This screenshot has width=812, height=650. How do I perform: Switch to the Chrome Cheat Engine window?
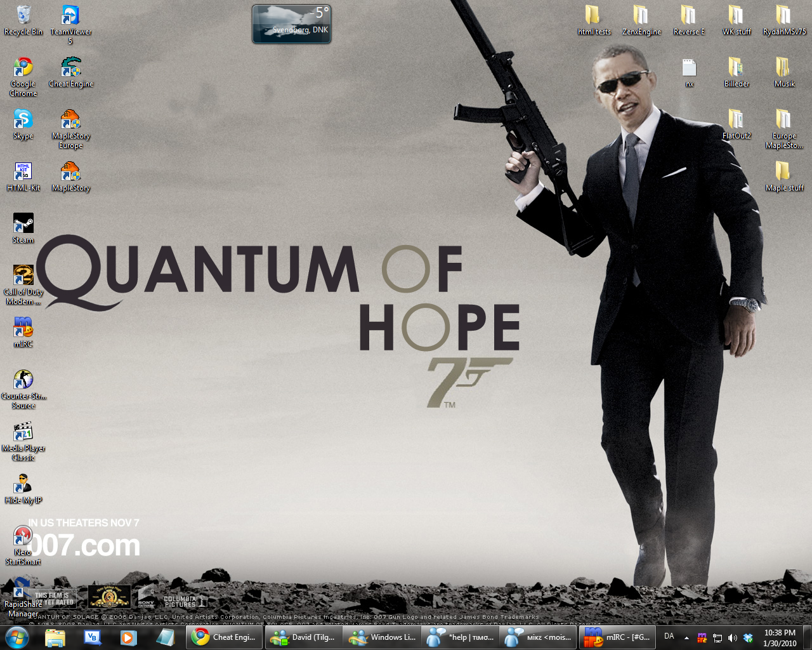(x=224, y=637)
